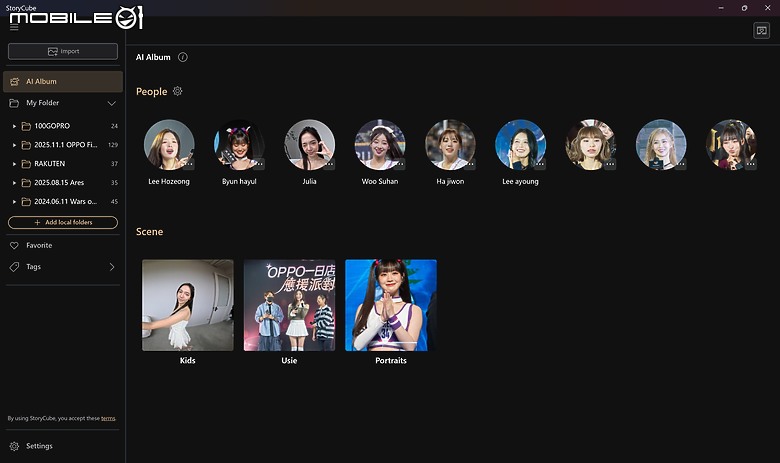
Task: Click the AI Album info icon
Action: tap(183, 57)
